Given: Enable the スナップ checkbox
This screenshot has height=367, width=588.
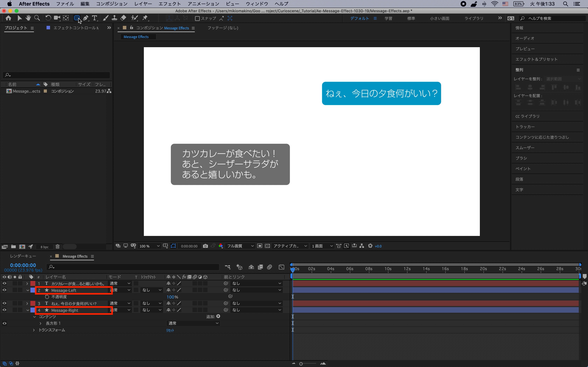Looking at the screenshot, I should (x=197, y=19).
